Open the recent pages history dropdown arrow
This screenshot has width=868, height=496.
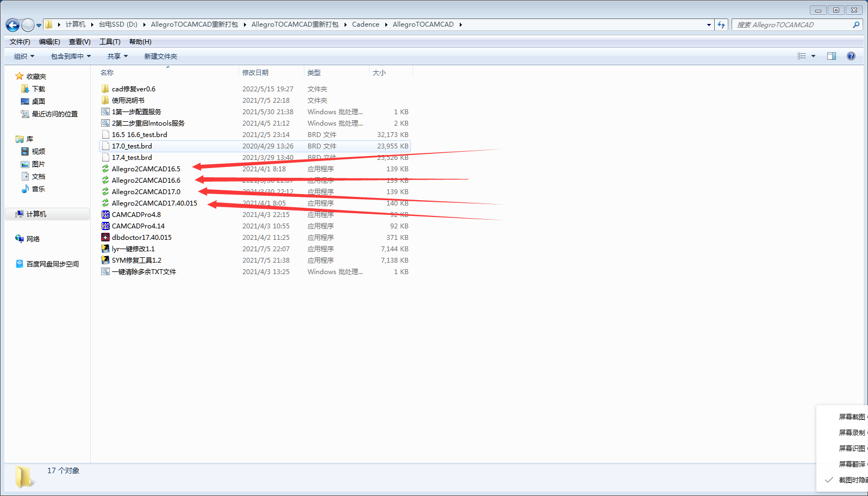pyautogui.click(x=39, y=26)
